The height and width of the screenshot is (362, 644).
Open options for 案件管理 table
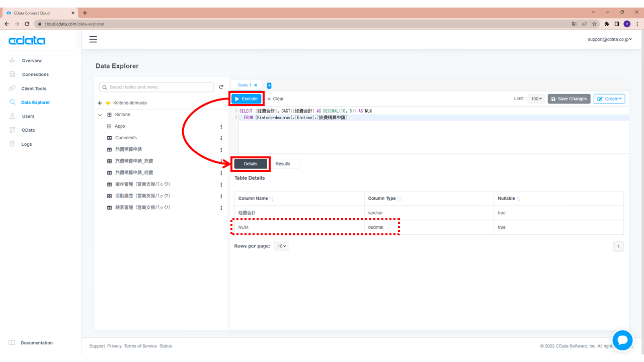(221, 185)
